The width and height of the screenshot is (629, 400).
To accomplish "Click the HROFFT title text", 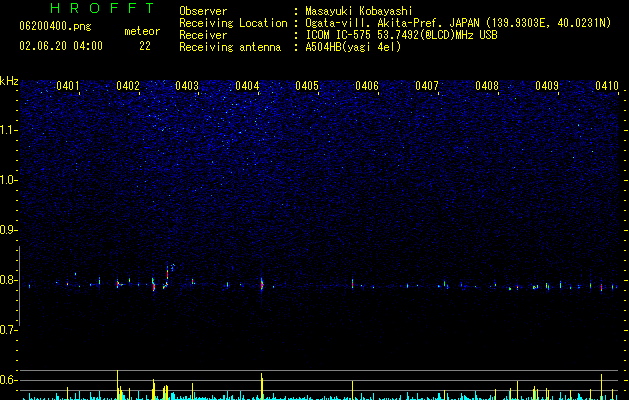I will [x=102, y=8].
